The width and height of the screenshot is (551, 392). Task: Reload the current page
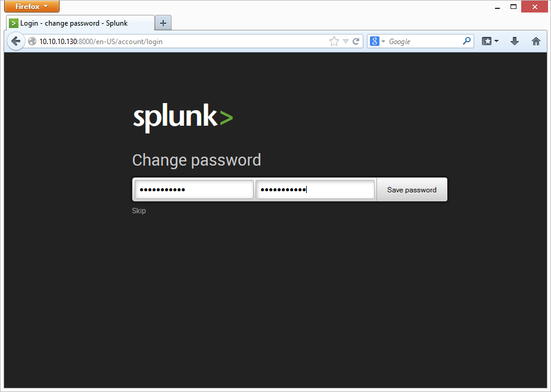point(356,42)
